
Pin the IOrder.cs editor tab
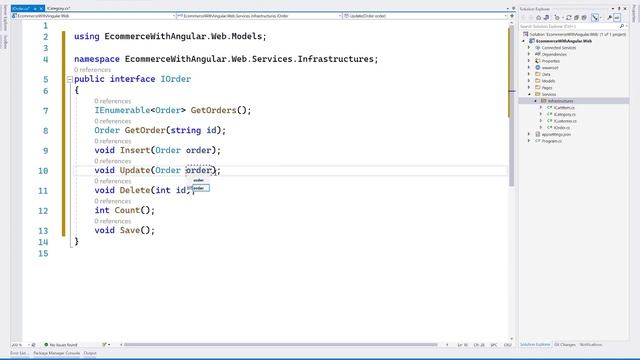pyautogui.click(x=36, y=8)
